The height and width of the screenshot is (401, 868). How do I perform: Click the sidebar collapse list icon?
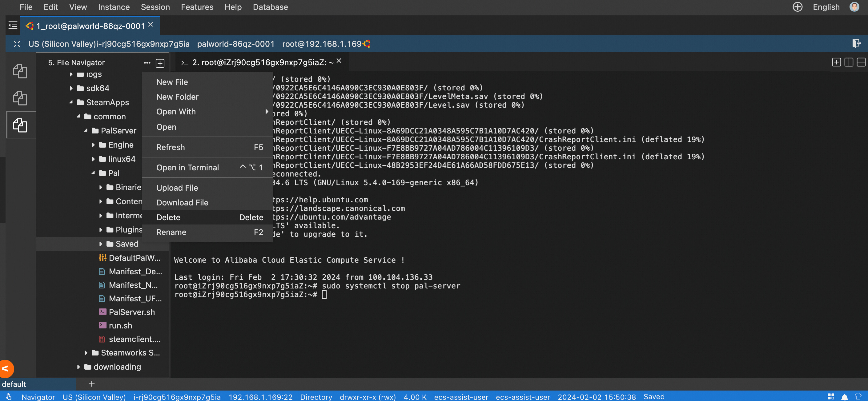click(x=13, y=25)
